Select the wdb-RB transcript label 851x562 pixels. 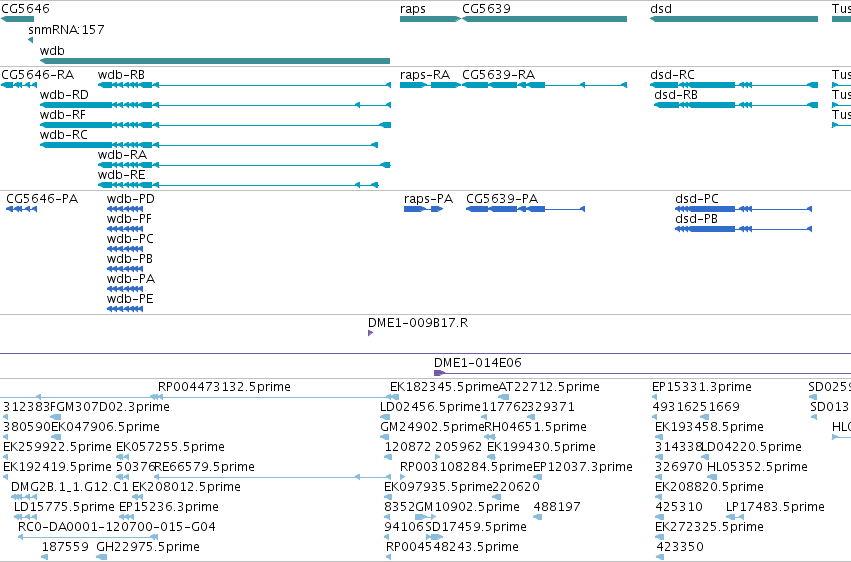(122, 75)
